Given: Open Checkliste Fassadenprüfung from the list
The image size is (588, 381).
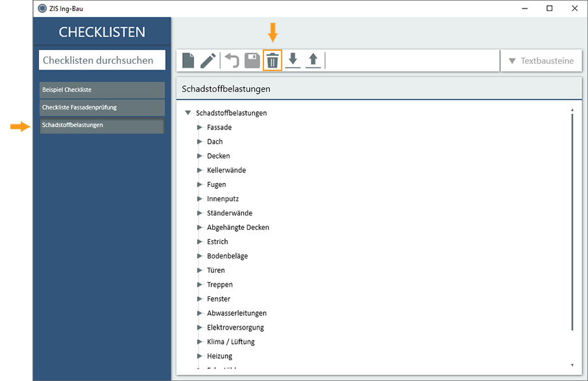Looking at the screenshot, I should (x=102, y=107).
